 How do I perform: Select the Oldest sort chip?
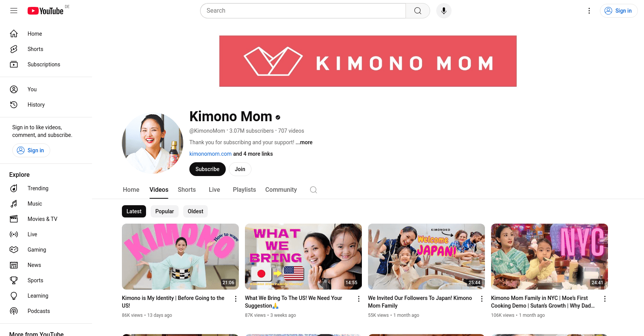[195, 211]
